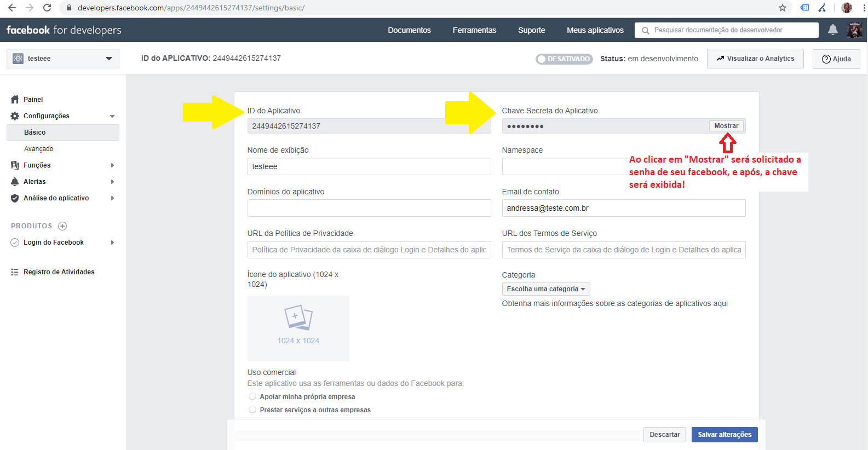Collapse the Configurações section arrow

click(x=112, y=116)
